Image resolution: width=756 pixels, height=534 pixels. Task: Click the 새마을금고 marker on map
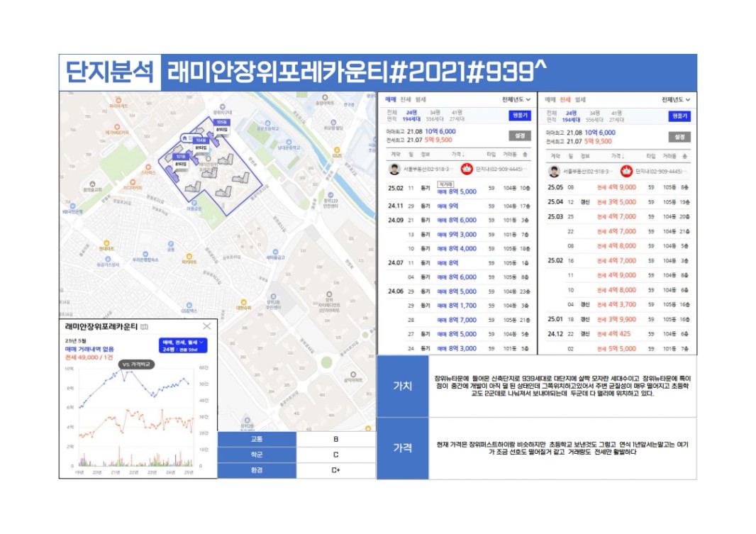pos(275,252)
